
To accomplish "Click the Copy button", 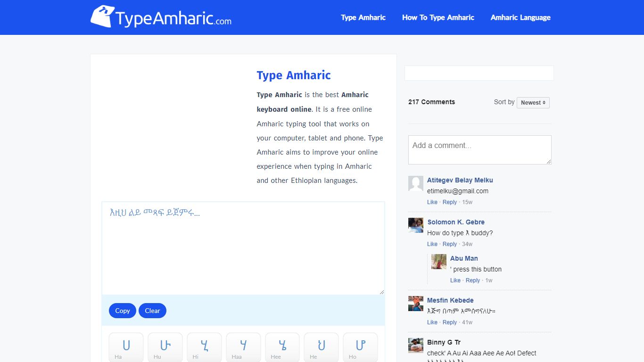I will coord(123,311).
